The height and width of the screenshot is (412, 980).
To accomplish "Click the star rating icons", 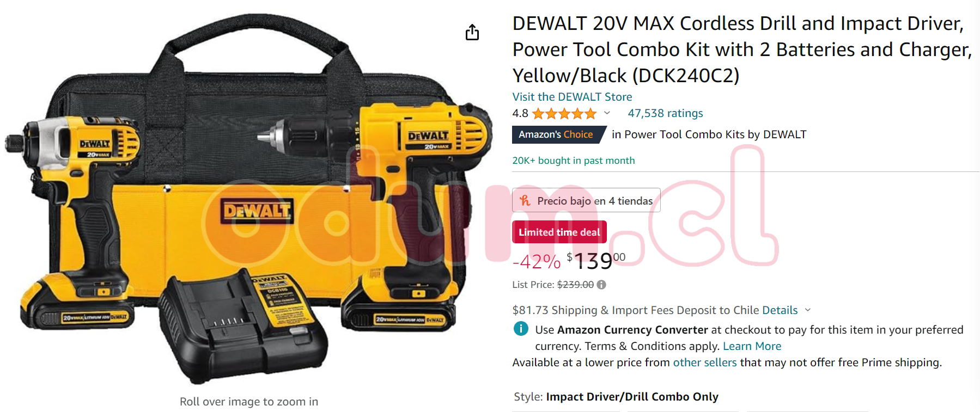I will 564,114.
